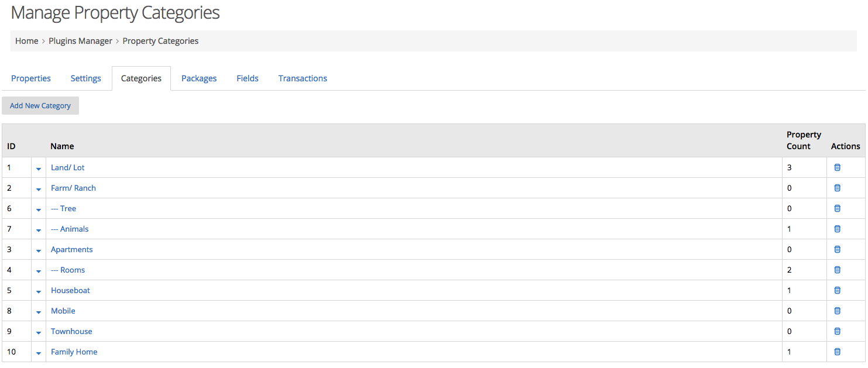Open dropdown arrow for Apartments row
The height and width of the screenshot is (368, 868).
pos(39,250)
